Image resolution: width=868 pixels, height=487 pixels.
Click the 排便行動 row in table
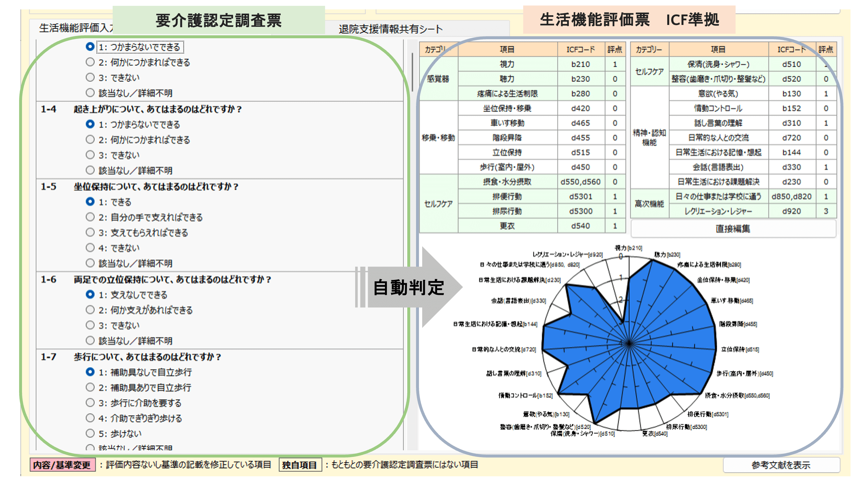point(507,197)
